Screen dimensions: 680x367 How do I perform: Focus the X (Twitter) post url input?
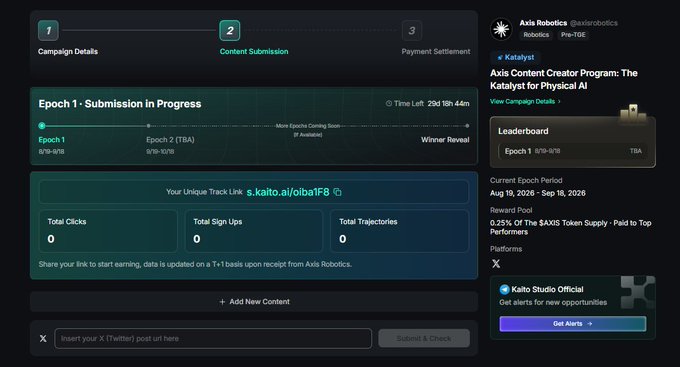coord(213,338)
